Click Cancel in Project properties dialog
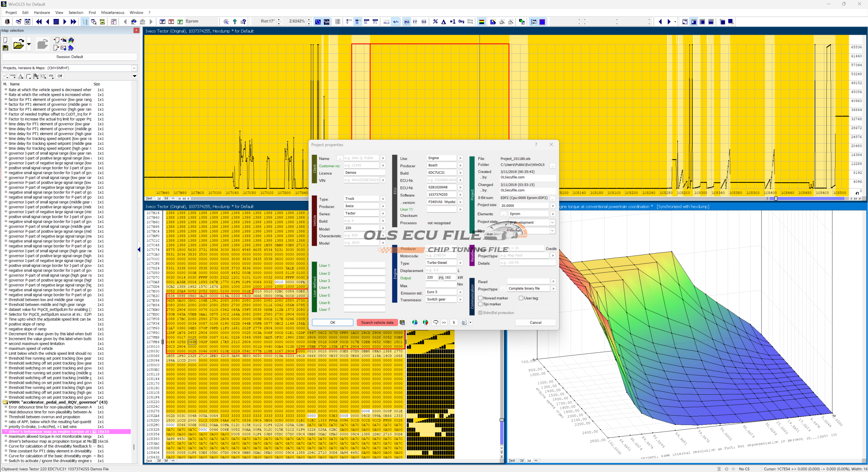The image size is (868, 472). tap(535, 322)
